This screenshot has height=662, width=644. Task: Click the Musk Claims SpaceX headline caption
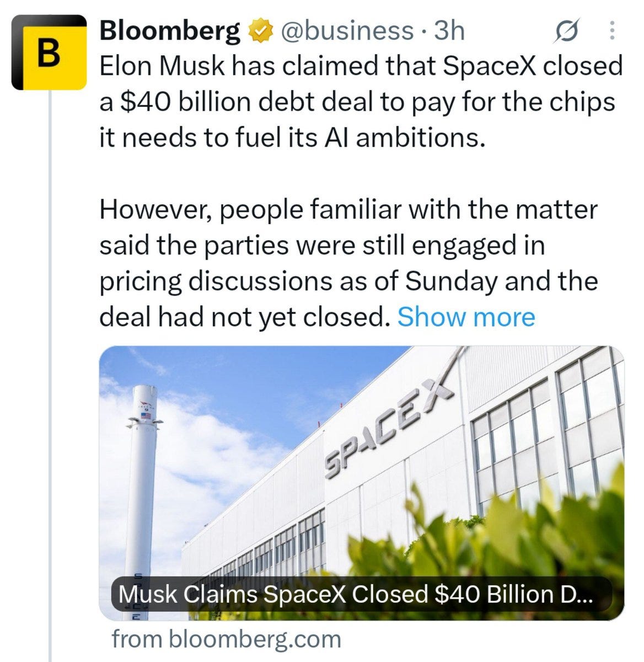click(x=356, y=594)
